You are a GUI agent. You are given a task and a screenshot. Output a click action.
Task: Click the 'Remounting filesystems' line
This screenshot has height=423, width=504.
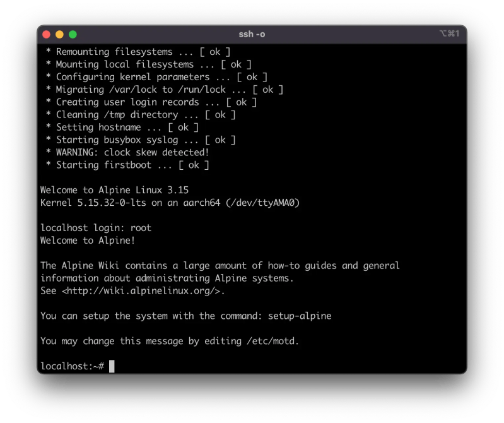138,52
